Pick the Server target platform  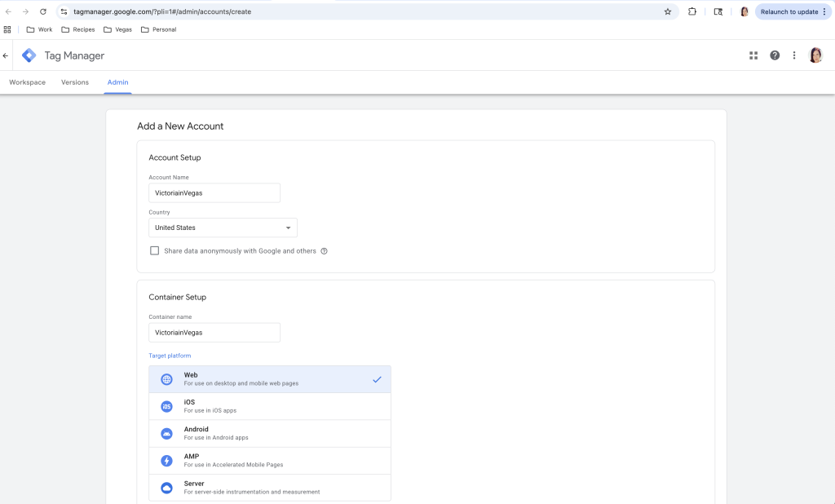tap(269, 487)
